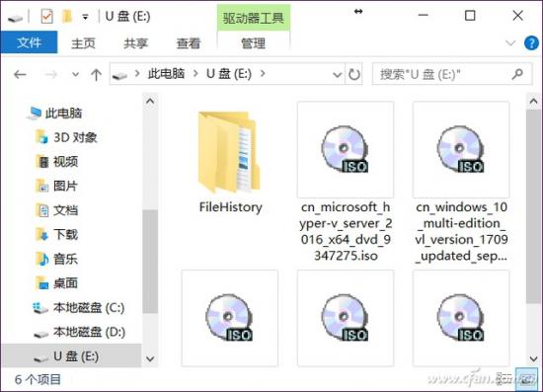The image size is (543, 392).
Task: Click the cn_windows_10_multi-edition file name text
Action: [x=461, y=231]
